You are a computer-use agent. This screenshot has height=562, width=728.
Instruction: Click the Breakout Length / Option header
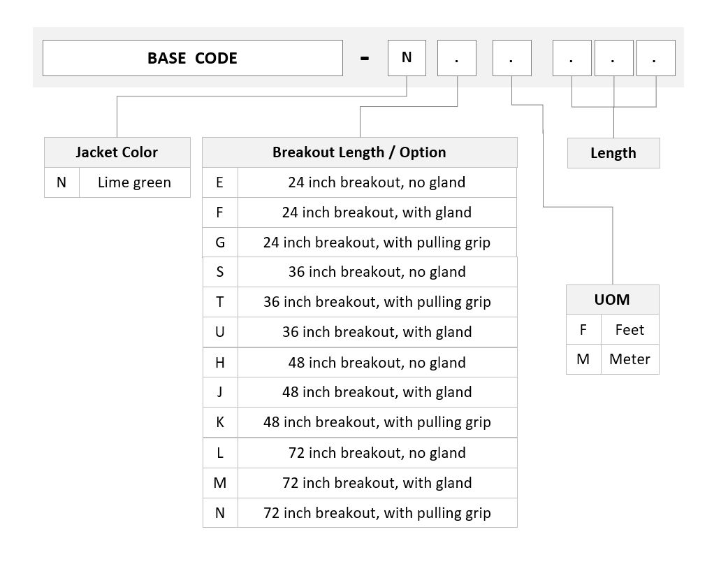click(360, 152)
